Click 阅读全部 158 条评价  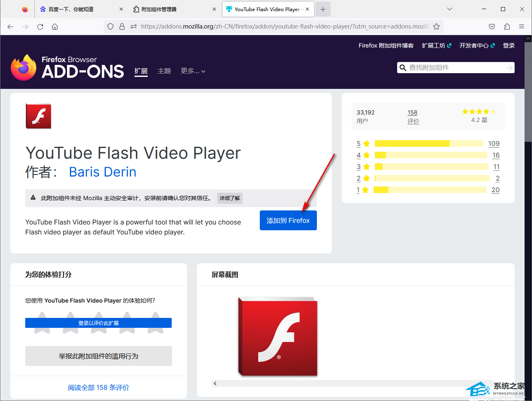pos(98,387)
